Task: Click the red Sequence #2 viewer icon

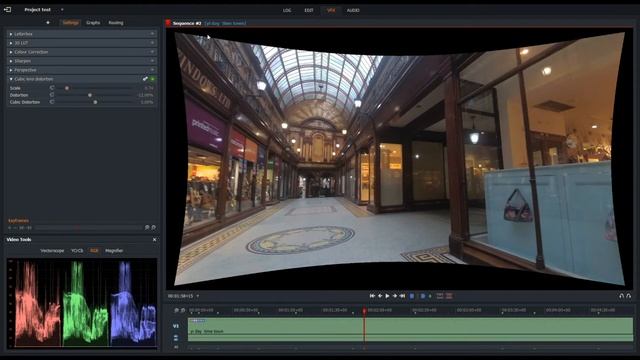Action: pyautogui.click(x=168, y=23)
